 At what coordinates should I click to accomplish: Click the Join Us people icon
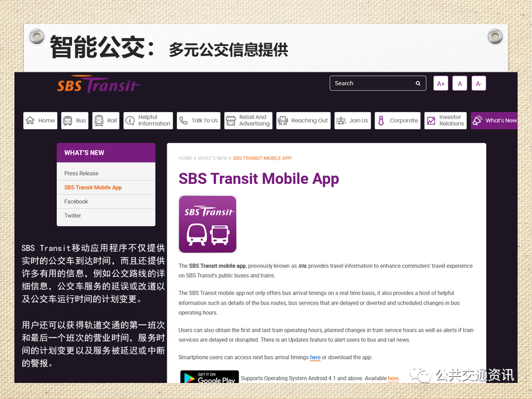341,120
